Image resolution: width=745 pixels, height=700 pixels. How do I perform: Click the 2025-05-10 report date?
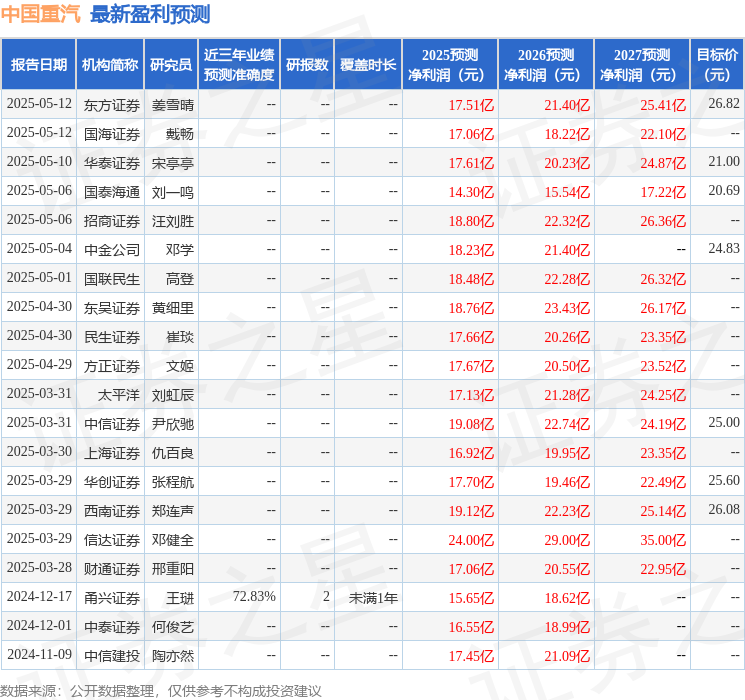tap(39, 162)
